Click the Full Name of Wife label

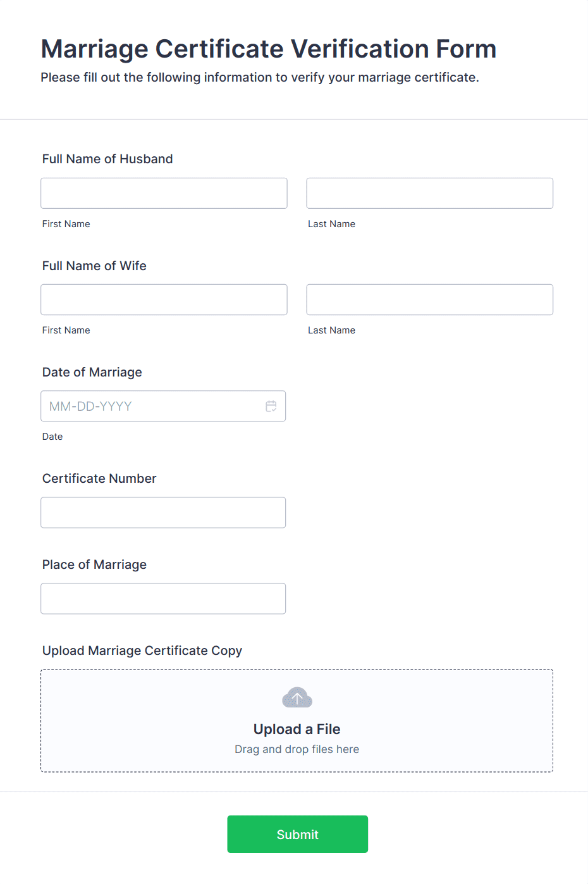pos(94,266)
